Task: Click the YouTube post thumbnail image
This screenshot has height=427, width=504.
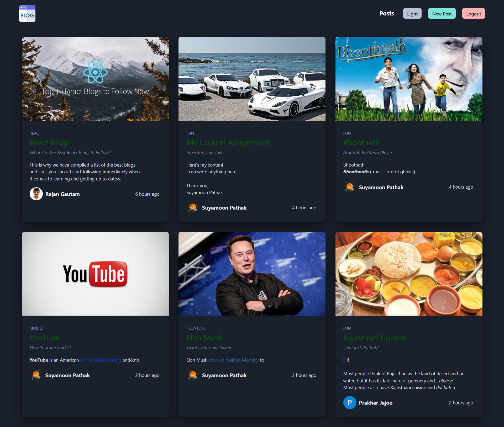Action: [95, 274]
